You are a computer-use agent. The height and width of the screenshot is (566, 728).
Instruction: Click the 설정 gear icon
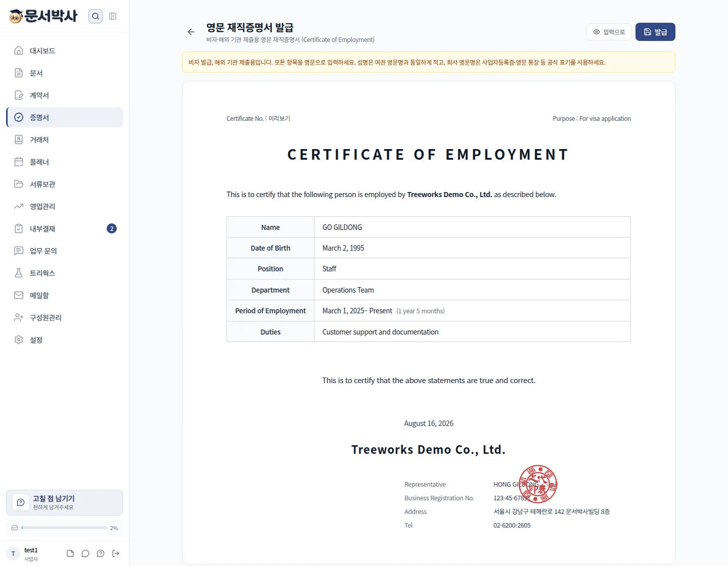click(x=19, y=340)
